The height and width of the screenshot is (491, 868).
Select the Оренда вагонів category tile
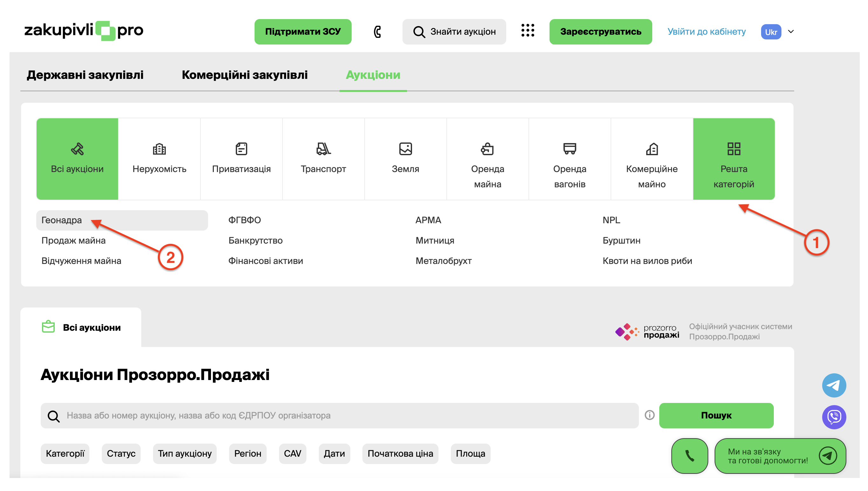569,159
